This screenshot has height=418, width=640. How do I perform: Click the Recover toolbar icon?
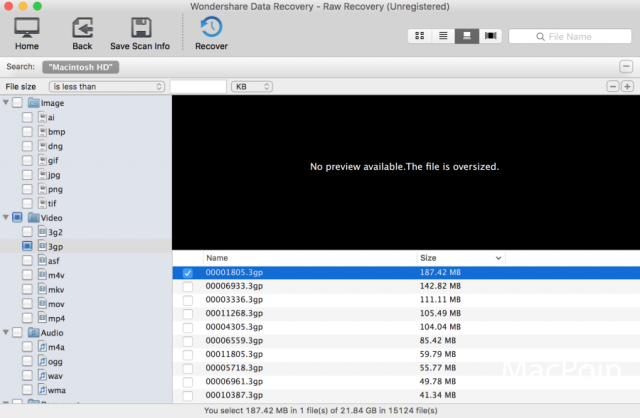[x=211, y=27]
